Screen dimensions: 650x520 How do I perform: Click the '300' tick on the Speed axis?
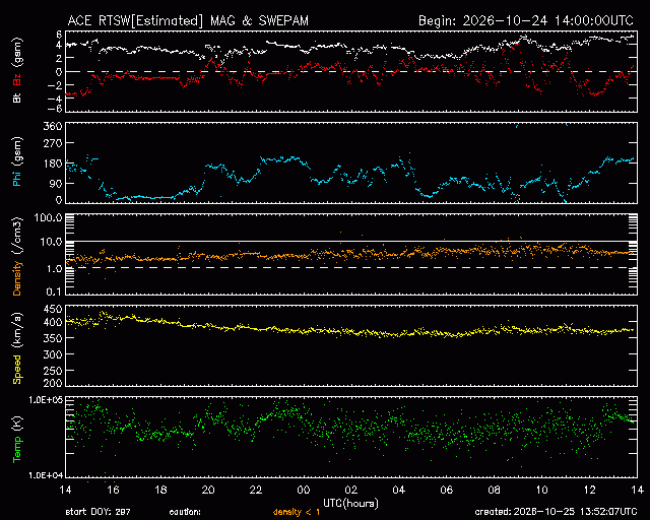tap(53, 355)
